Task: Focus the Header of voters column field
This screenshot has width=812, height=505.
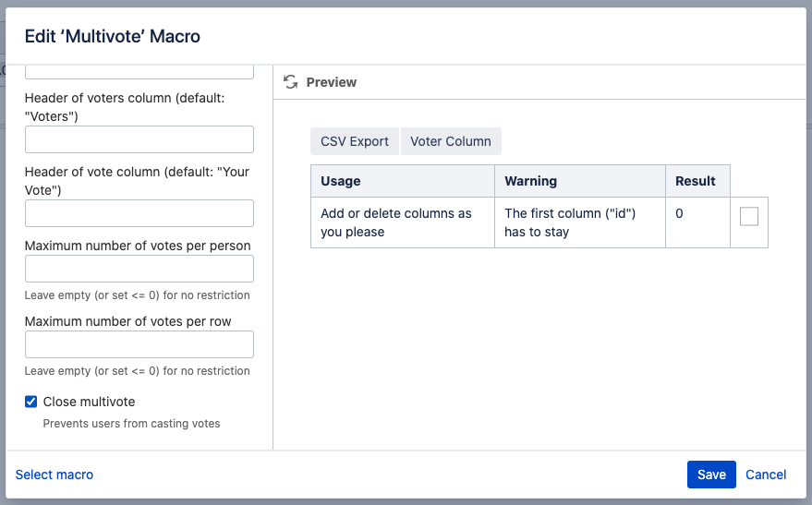Action: click(x=139, y=139)
